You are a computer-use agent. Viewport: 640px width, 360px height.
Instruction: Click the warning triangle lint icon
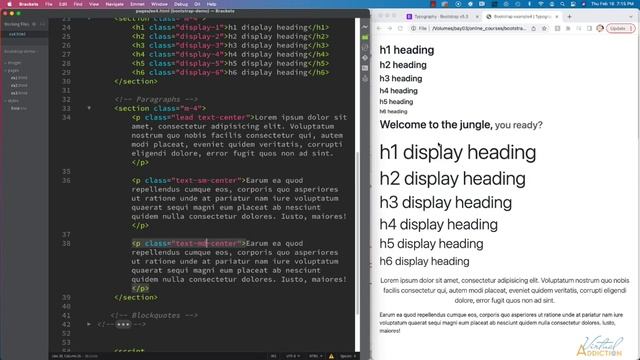(331, 356)
